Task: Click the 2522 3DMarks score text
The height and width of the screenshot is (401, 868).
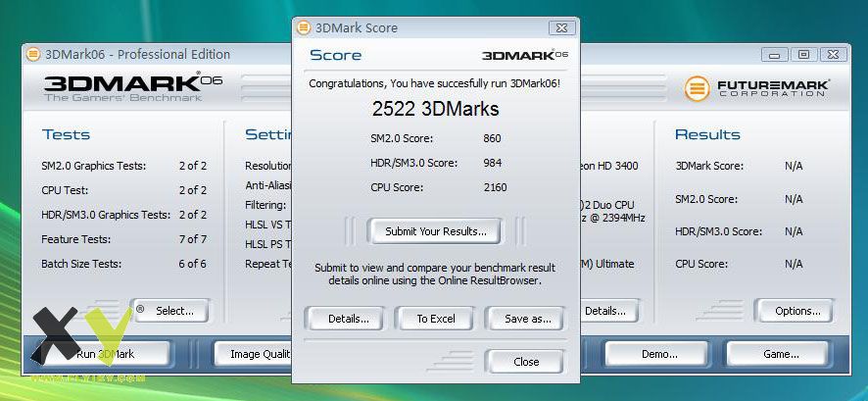Action: coord(435,109)
